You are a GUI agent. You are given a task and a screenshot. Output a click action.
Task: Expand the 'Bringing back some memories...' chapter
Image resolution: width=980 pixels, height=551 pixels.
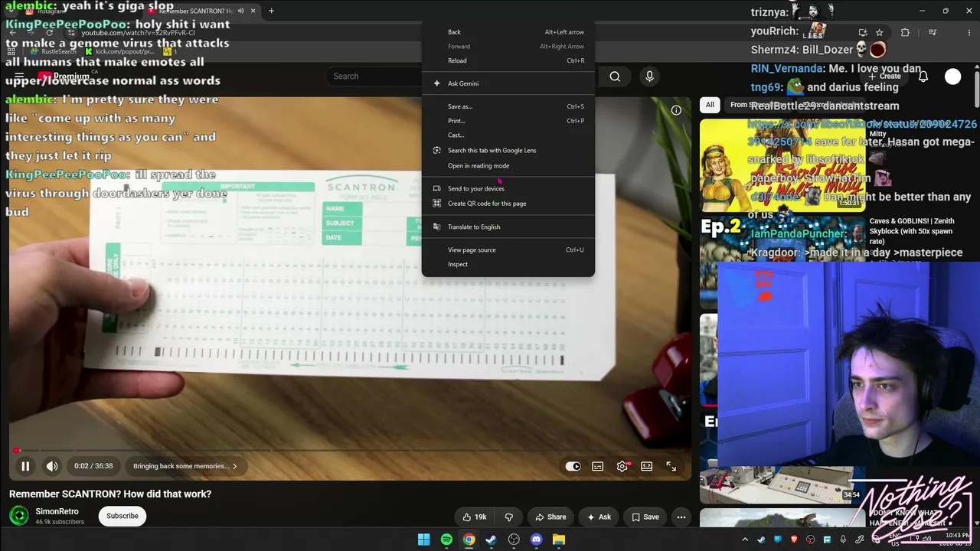coord(185,466)
